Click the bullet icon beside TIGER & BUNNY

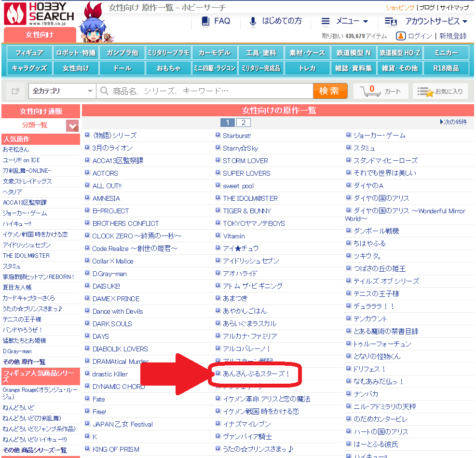[218, 210]
